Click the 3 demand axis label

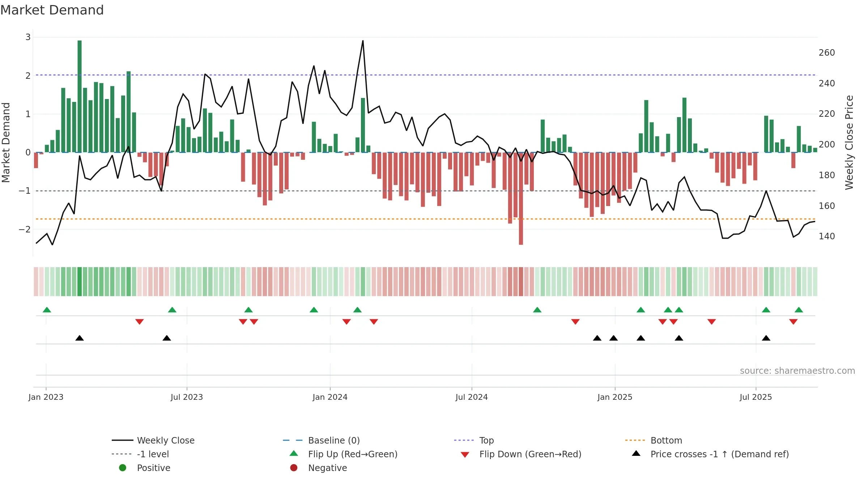28,37
